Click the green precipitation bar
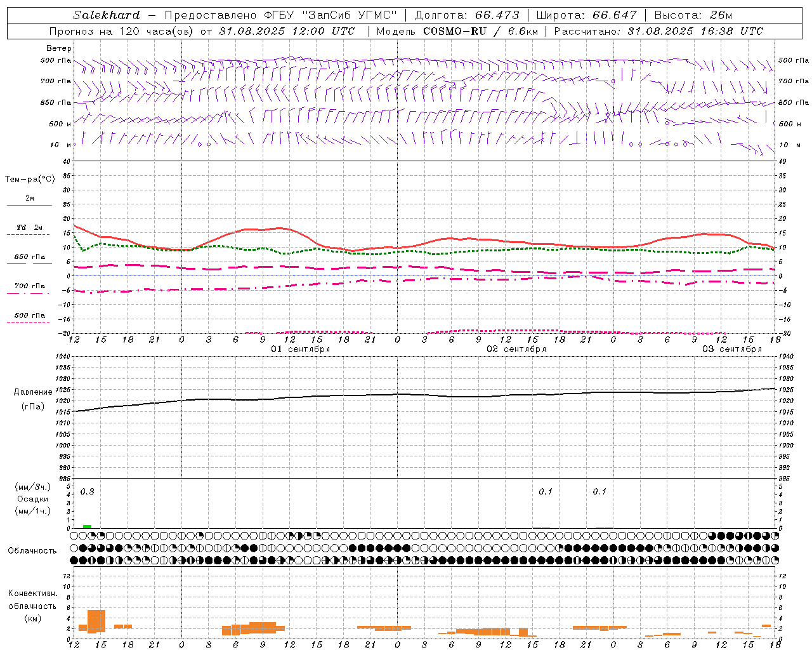Screen dimensions: 812x650 [x=88, y=526]
